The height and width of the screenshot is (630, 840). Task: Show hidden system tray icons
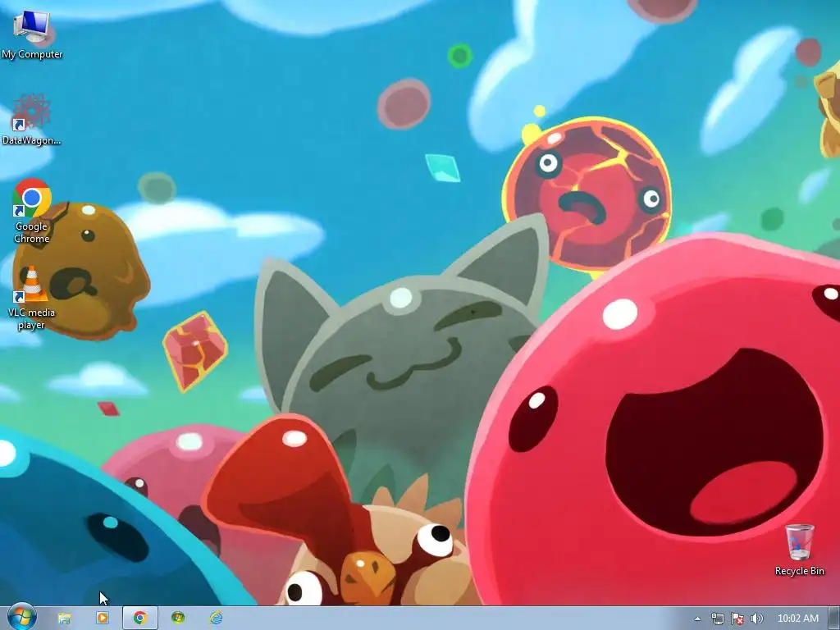[697, 619]
